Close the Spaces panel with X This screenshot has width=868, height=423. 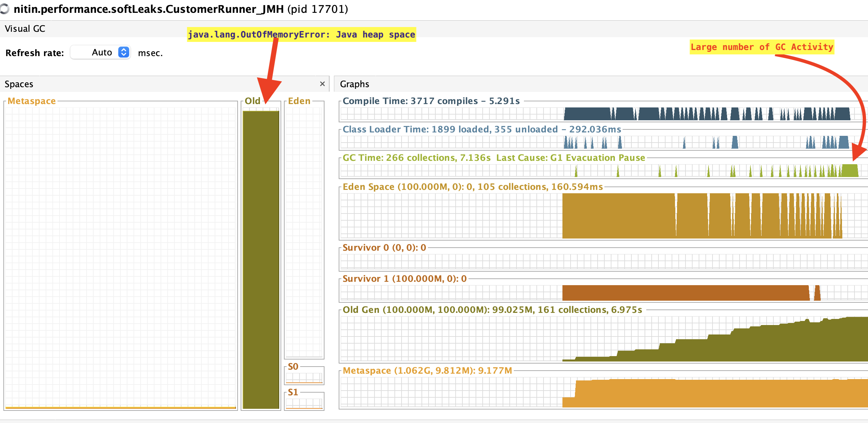coord(322,84)
